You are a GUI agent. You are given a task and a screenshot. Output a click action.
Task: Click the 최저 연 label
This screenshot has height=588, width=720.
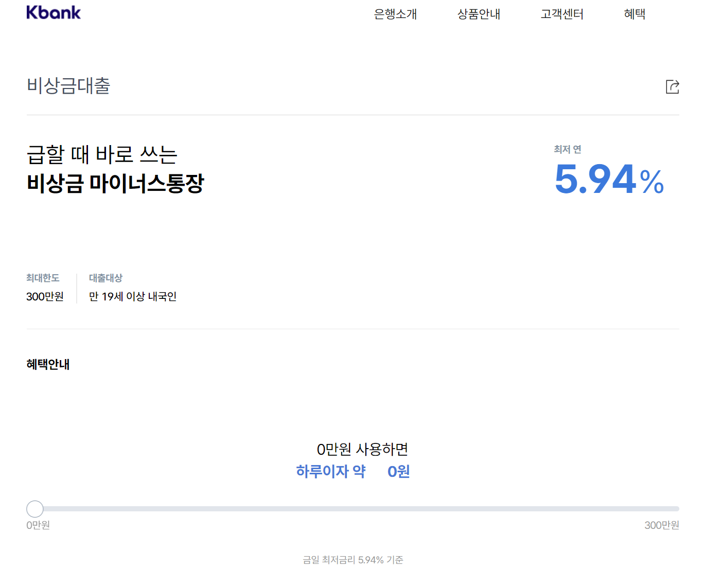point(567,149)
